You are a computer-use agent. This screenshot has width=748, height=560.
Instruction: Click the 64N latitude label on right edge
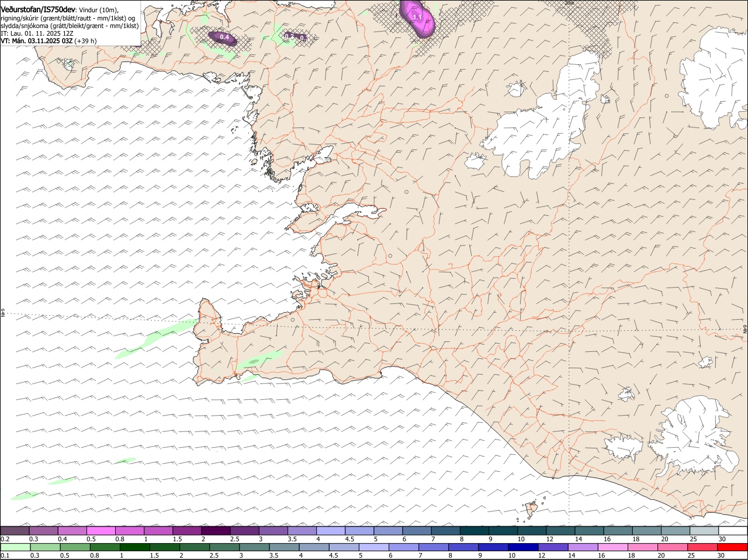click(745, 329)
